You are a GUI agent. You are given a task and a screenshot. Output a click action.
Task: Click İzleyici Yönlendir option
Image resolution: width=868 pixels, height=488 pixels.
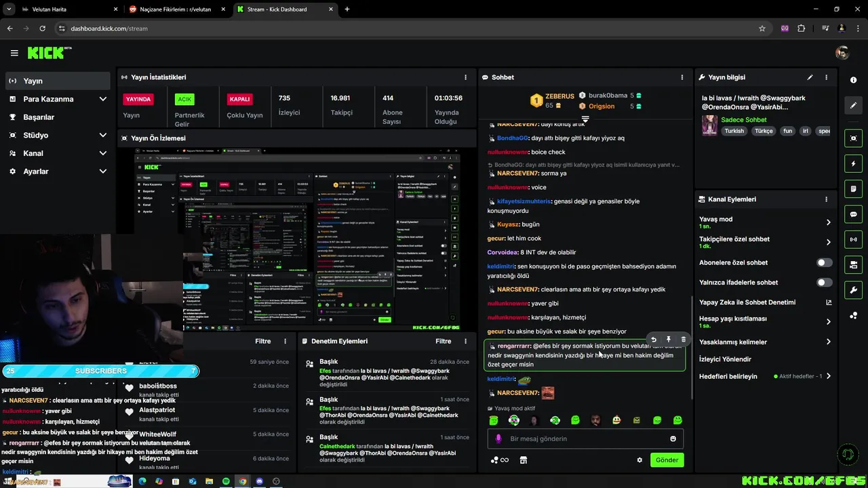coord(725,359)
